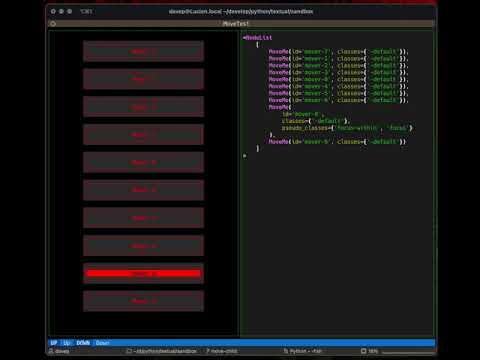
Task: Click the pseudo_classes line in the output
Action: tap(347, 128)
